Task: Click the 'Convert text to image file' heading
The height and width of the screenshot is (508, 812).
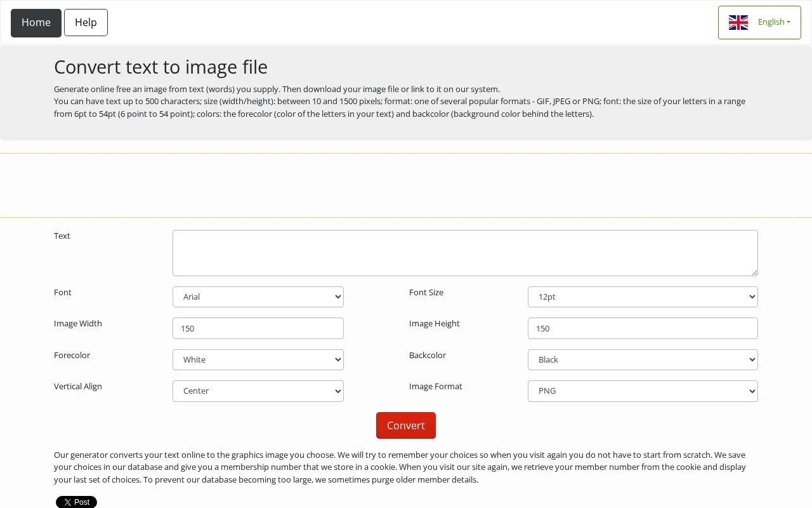Action: [x=160, y=67]
